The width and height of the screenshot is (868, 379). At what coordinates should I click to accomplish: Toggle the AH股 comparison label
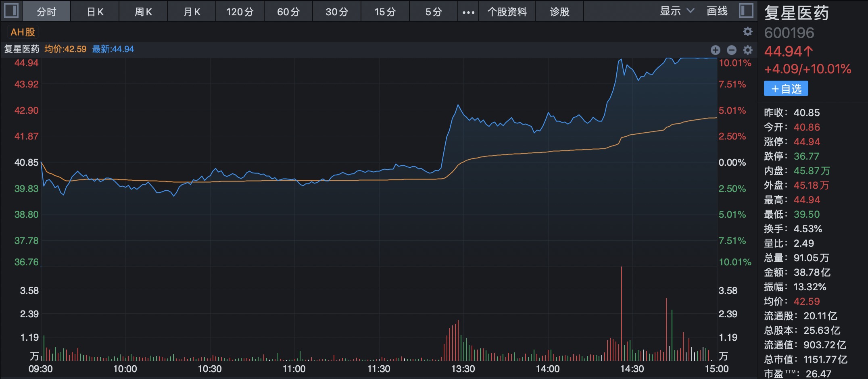click(23, 32)
